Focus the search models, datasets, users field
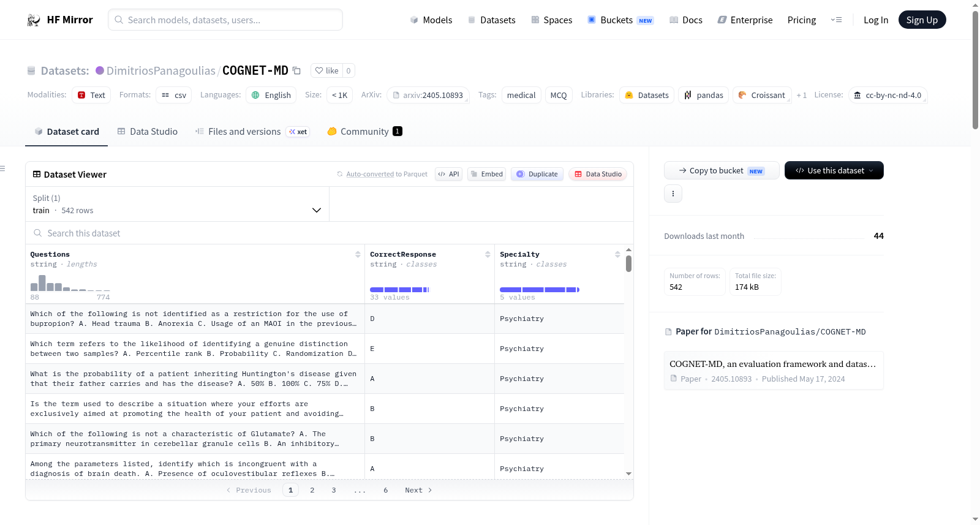 coord(225,20)
